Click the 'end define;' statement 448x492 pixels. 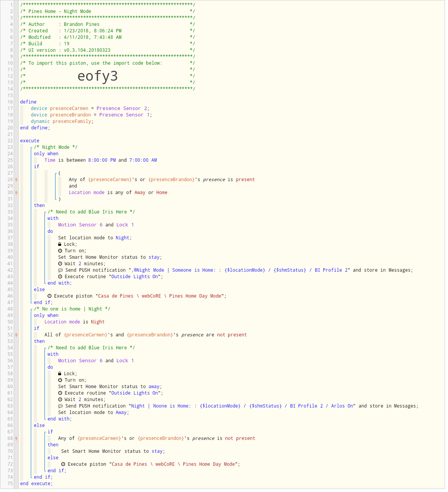(x=35, y=128)
